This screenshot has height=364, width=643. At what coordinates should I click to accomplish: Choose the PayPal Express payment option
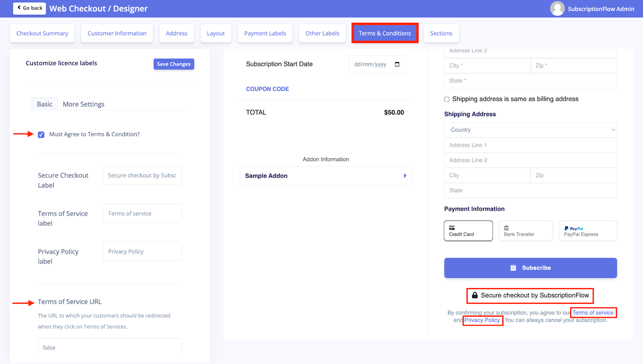coord(588,231)
